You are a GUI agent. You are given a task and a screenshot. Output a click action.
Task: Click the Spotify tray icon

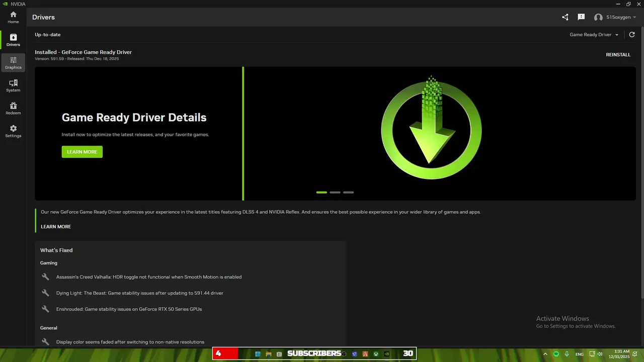[556, 354]
